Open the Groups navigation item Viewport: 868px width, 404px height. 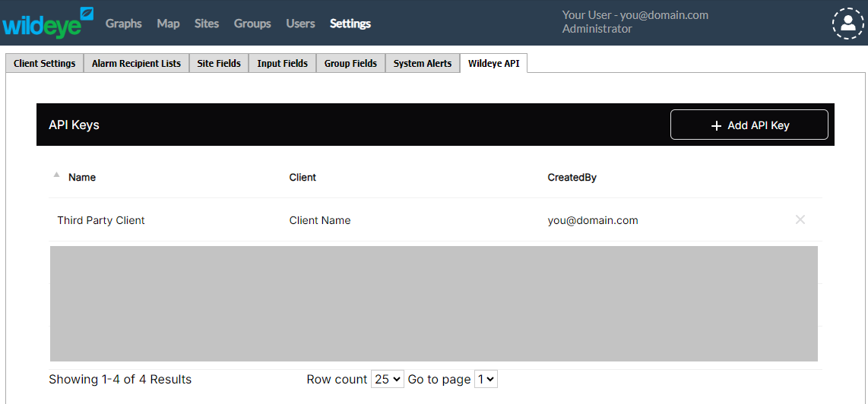(252, 24)
